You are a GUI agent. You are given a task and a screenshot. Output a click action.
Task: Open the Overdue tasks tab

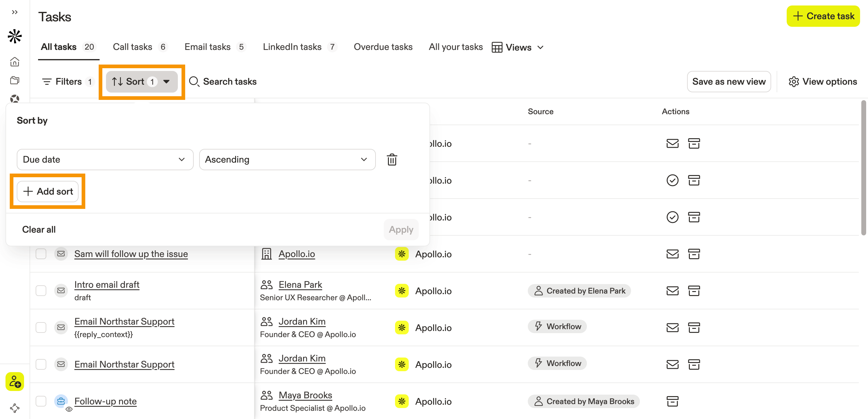point(383,47)
